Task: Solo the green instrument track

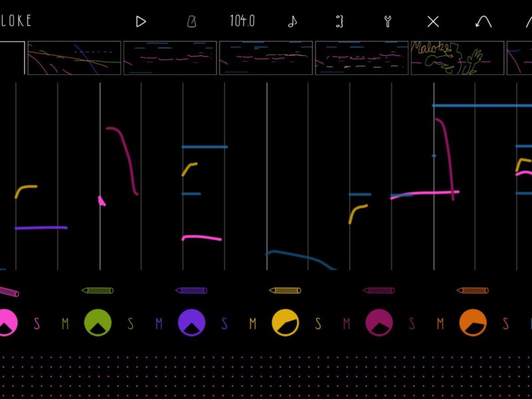Action: (130, 324)
